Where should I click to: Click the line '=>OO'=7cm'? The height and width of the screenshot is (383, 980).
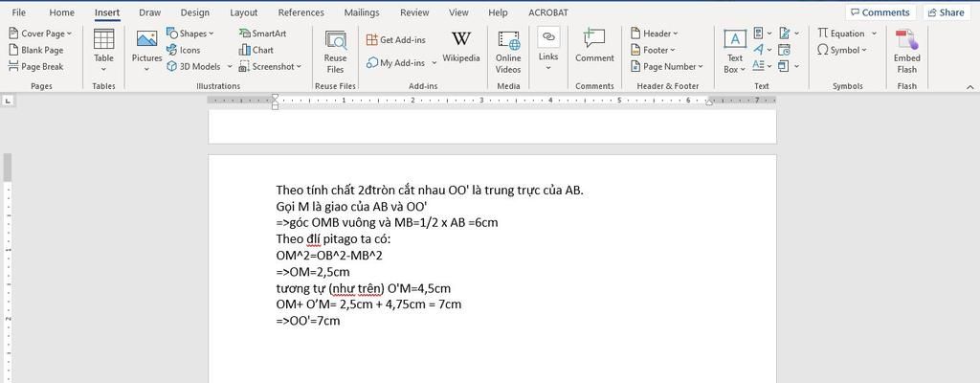pyautogui.click(x=307, y=321)
